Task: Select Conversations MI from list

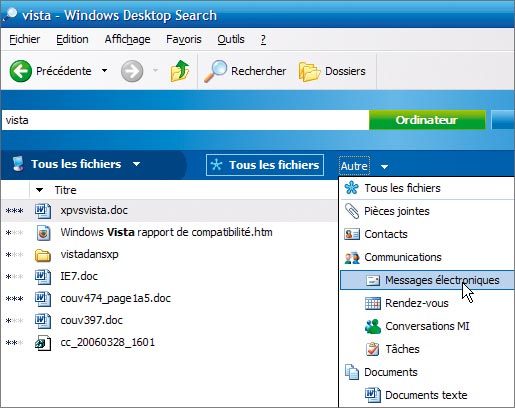Action: [427, 326]
